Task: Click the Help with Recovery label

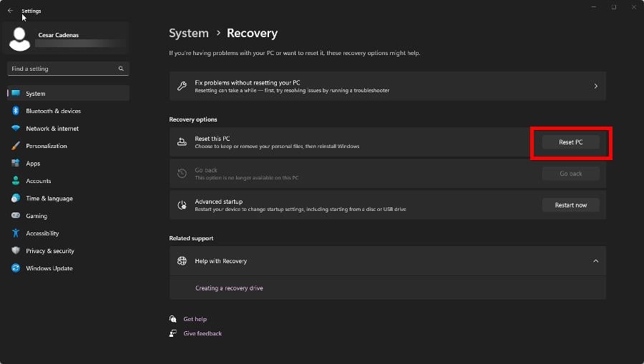Action: coord(220,261)
